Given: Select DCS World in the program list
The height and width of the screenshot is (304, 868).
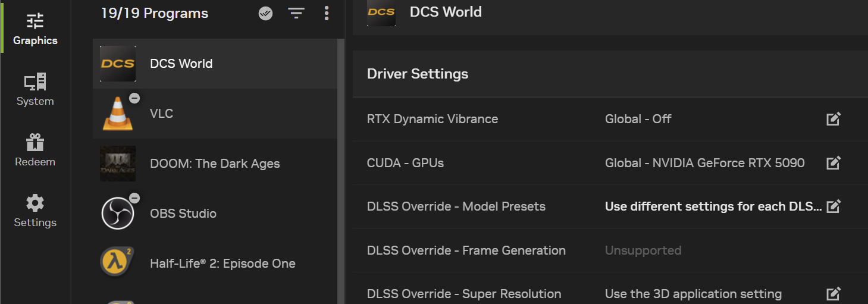Looking at the screenshot, I should pos(215,64).
